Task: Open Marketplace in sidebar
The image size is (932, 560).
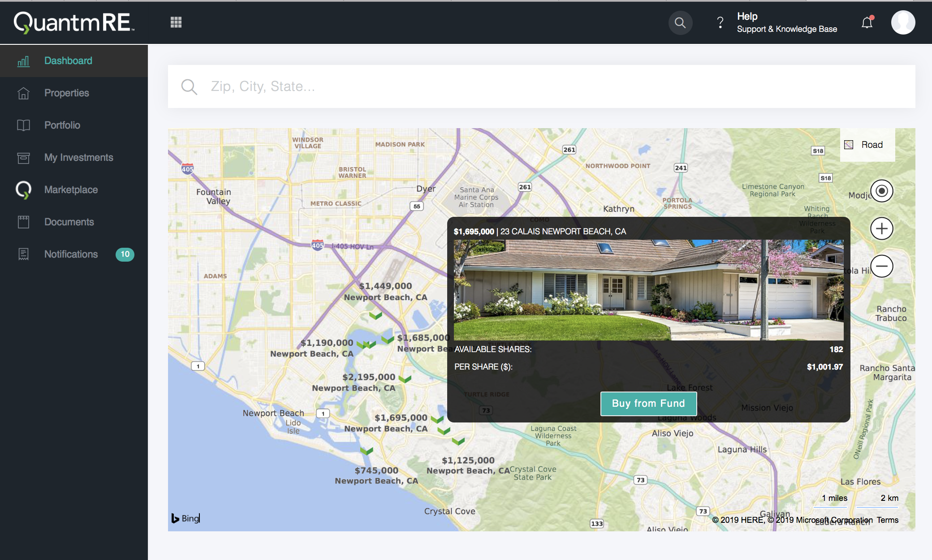Action: click(x=74, y=190)
